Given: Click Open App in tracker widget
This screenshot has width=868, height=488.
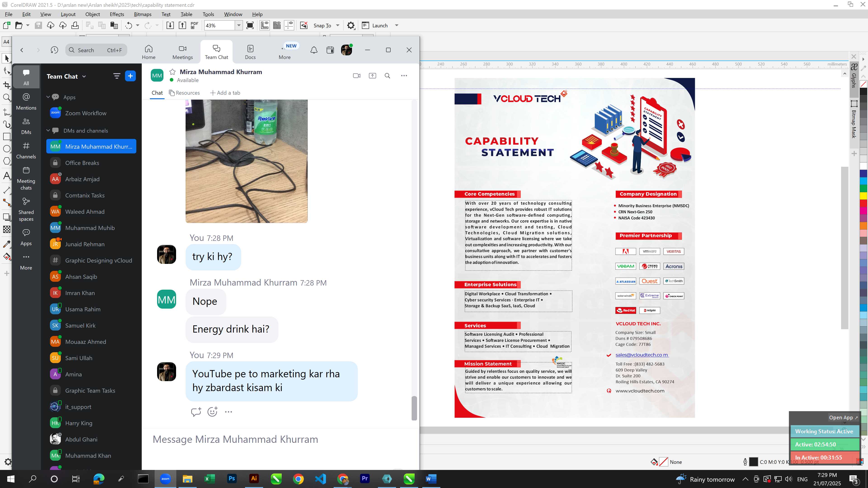Looking at the screenshot, I should point(843,418).
